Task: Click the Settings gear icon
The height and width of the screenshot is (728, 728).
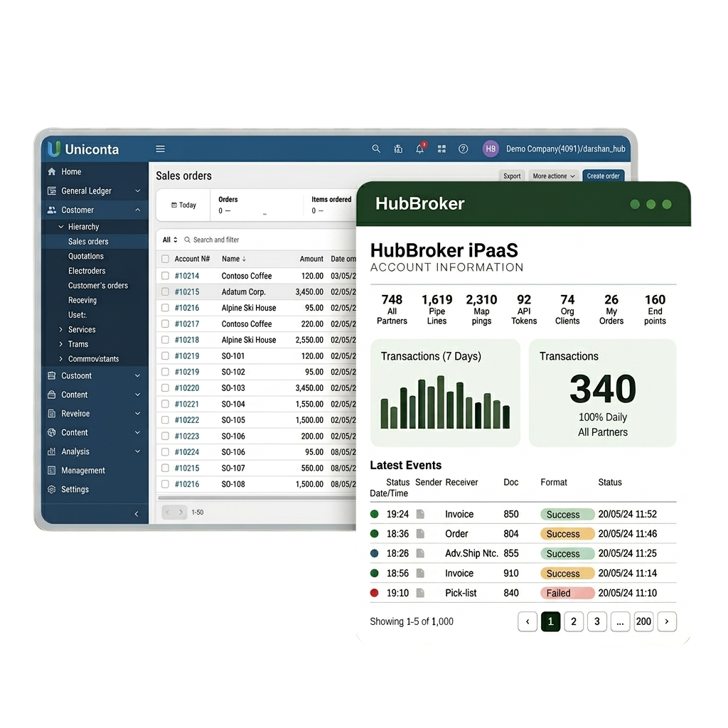Action: click(x=51, y=489)
